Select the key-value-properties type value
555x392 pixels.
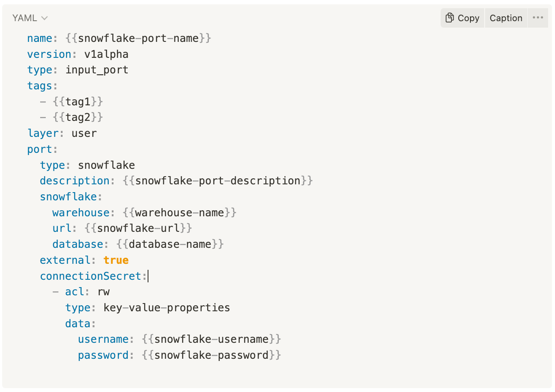tap(166, 307)
